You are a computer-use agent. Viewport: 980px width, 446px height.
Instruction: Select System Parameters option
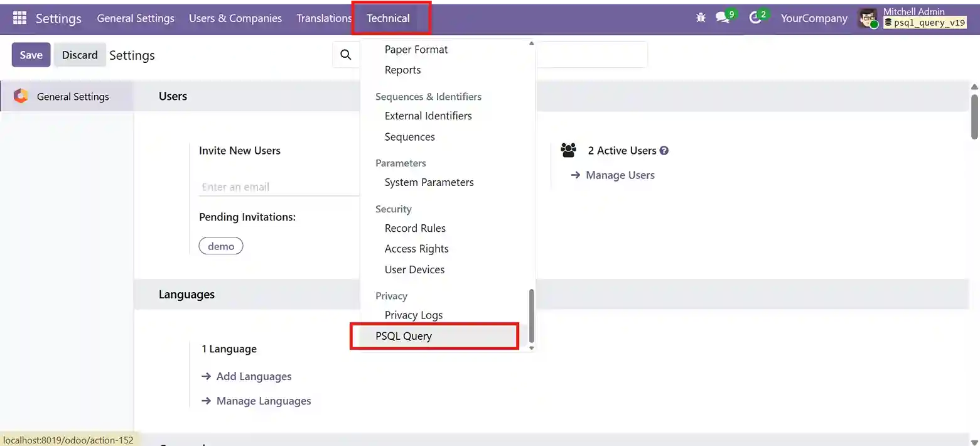pyautogui.click(x=429, y=182)
